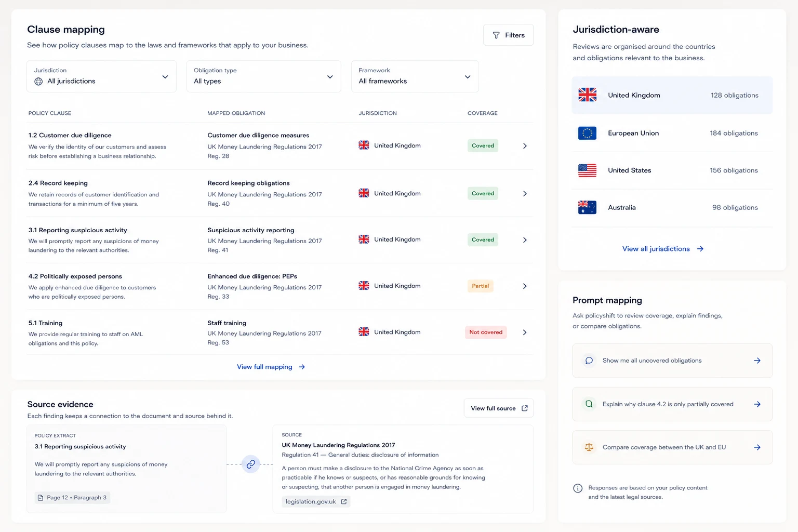Click the arrow on Explain why clause 4.2 prompt

pyautogui.click(x=757, y=404)
